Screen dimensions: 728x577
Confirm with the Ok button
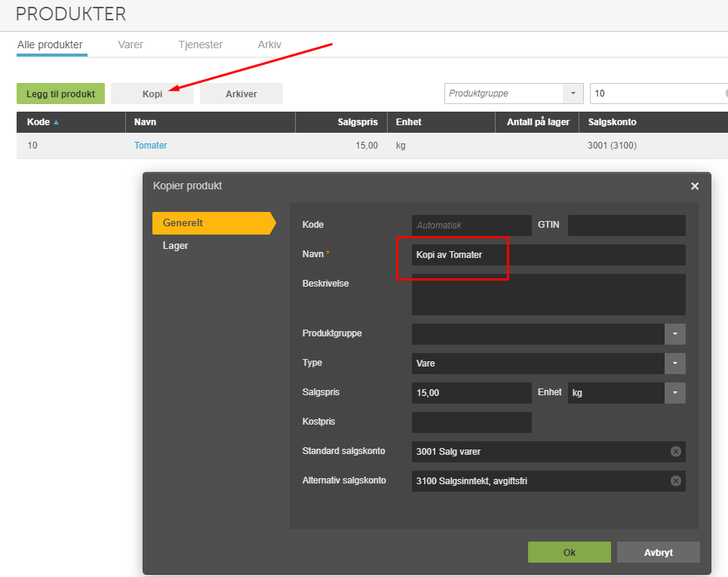(x=570, y=552)
